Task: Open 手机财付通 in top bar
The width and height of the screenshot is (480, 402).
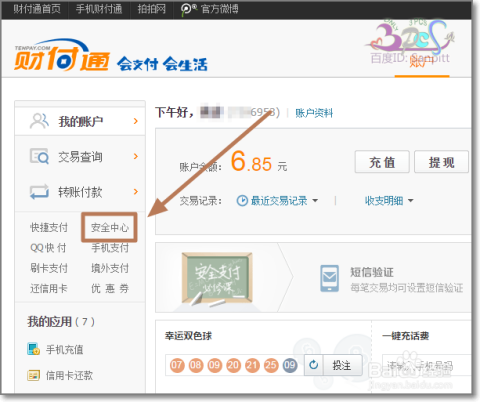Action: pyautogui.click(x=99, y=9)
